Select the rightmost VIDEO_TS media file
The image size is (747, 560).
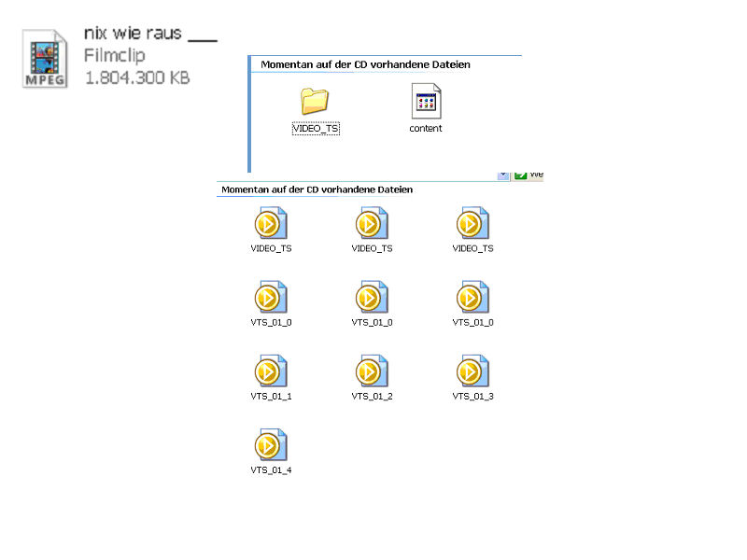[472, 224]
